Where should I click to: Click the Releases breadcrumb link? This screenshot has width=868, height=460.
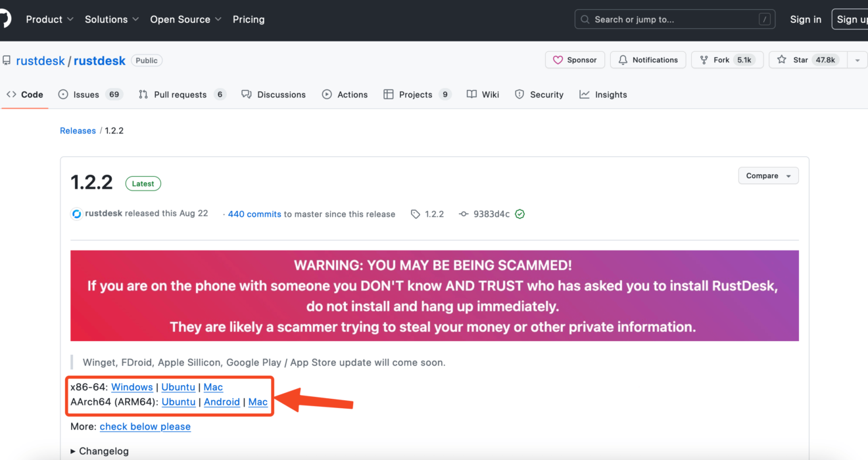pos(78,131)
